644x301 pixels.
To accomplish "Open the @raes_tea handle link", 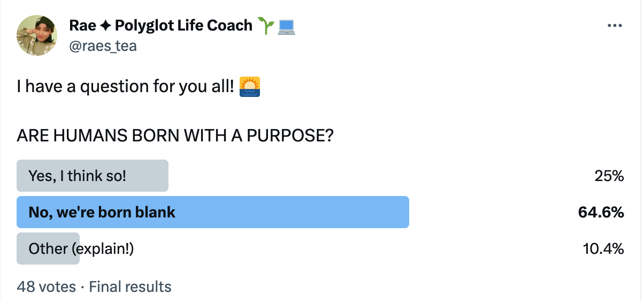I will point(103,46).
